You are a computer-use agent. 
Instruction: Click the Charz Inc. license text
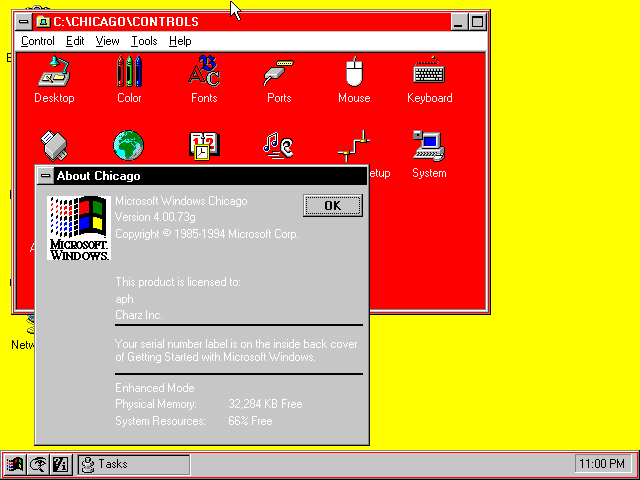139,315
